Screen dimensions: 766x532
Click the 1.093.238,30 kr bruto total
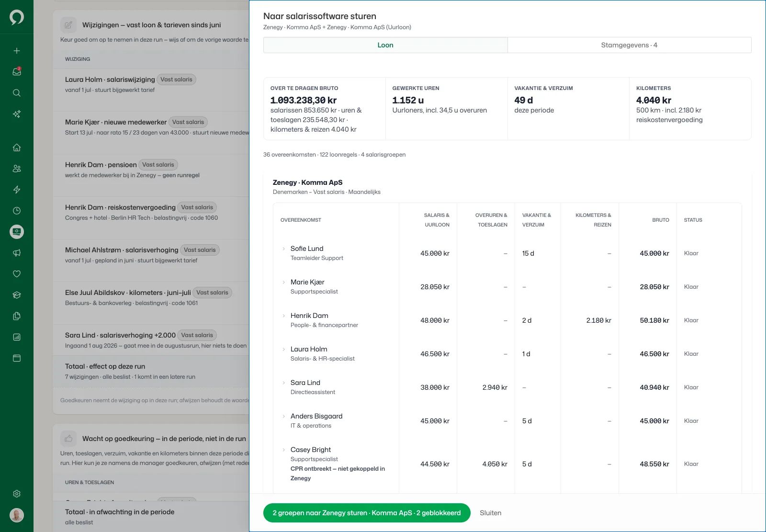304,100
